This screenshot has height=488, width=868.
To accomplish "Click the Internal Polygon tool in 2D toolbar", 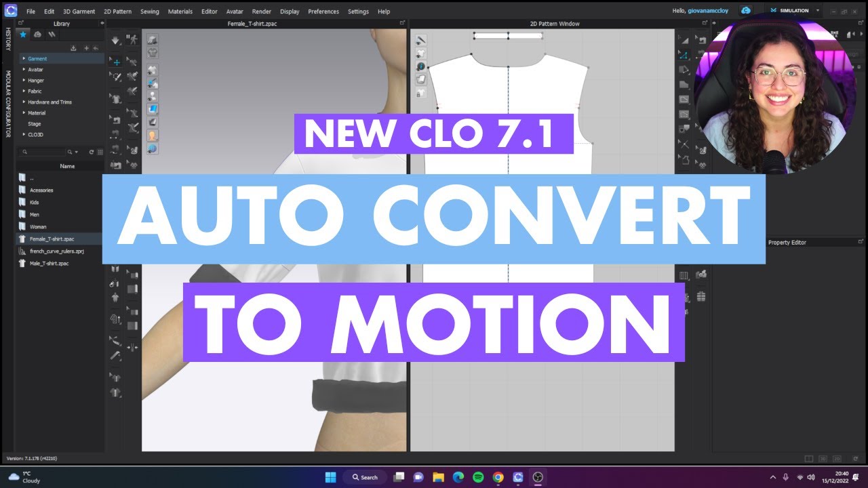I will (684, 99).
